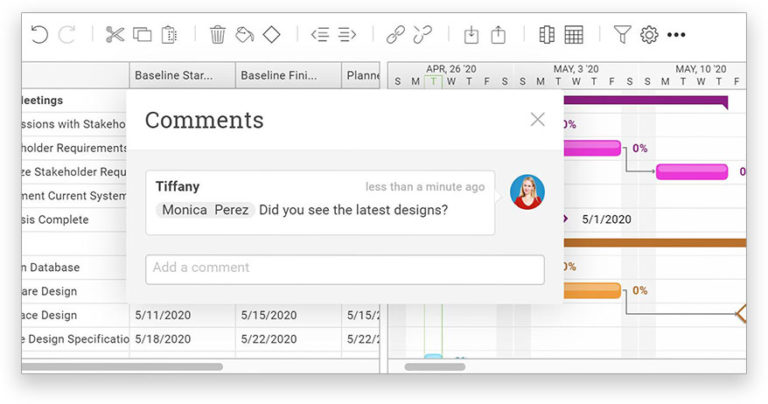The image size is (768, 404).
Task: Click the Add a comment field
Action: click(x=345, y=268)
